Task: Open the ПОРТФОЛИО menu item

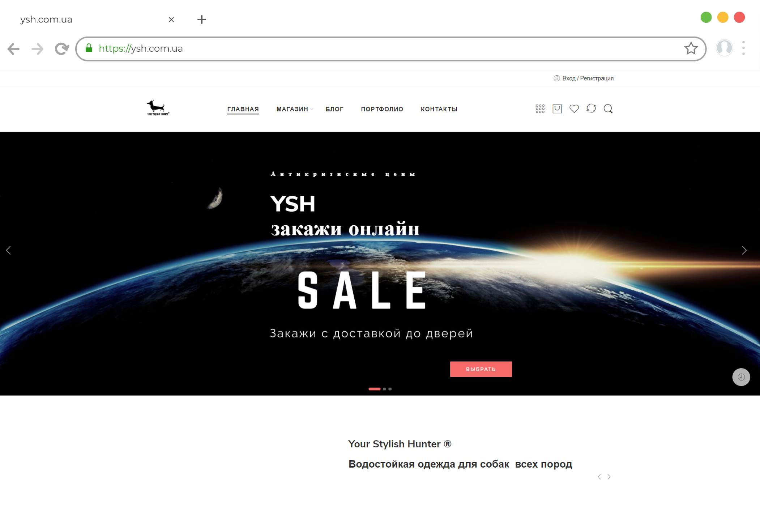Action: coord(382,109)
